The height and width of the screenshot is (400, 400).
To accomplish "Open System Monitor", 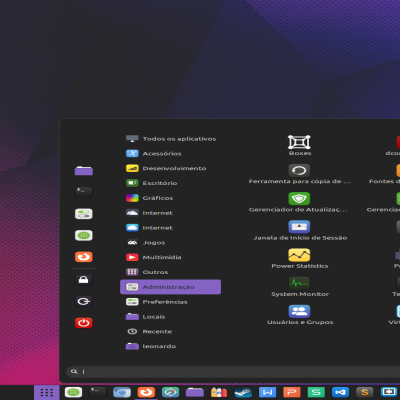I will click(299, 287).
